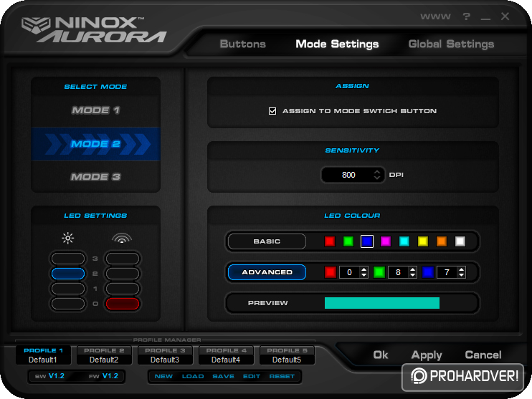The width and height of the screenshot is (532, 399).
Task: Open help with the question mark icon
Action: point(467,16)
